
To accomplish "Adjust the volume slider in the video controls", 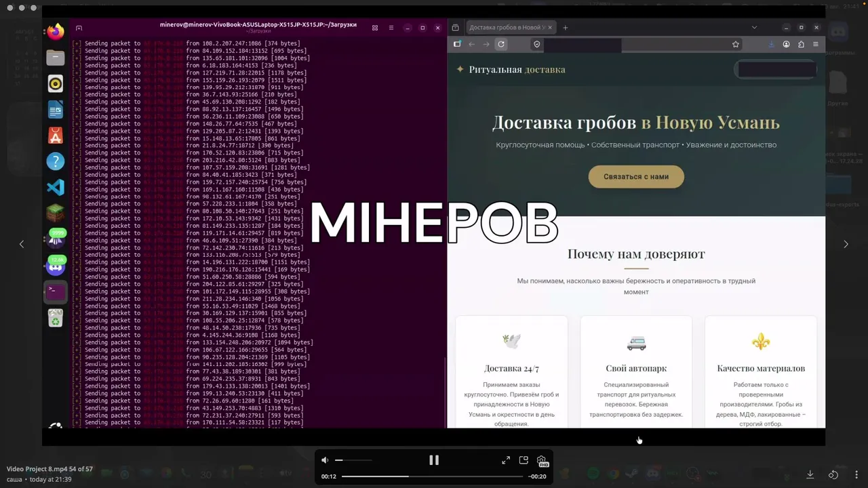I will pyautogui.click(x=353, y=460).
